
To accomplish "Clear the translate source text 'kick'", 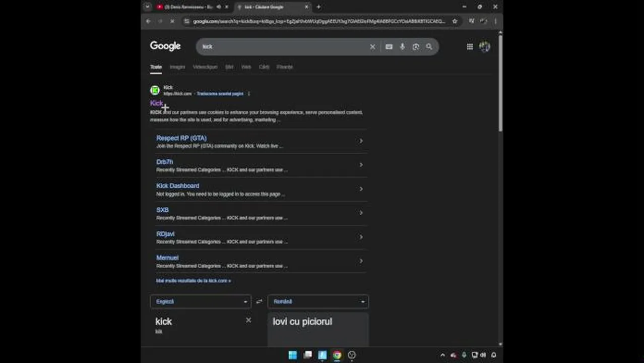I will pyautogui.click(x=248, y=320).
